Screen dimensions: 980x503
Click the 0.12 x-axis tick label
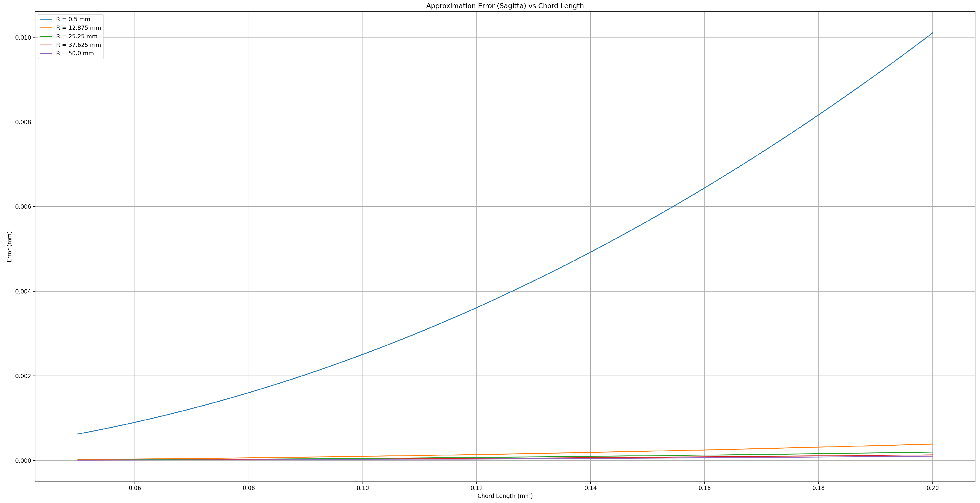tap(476, 488)
